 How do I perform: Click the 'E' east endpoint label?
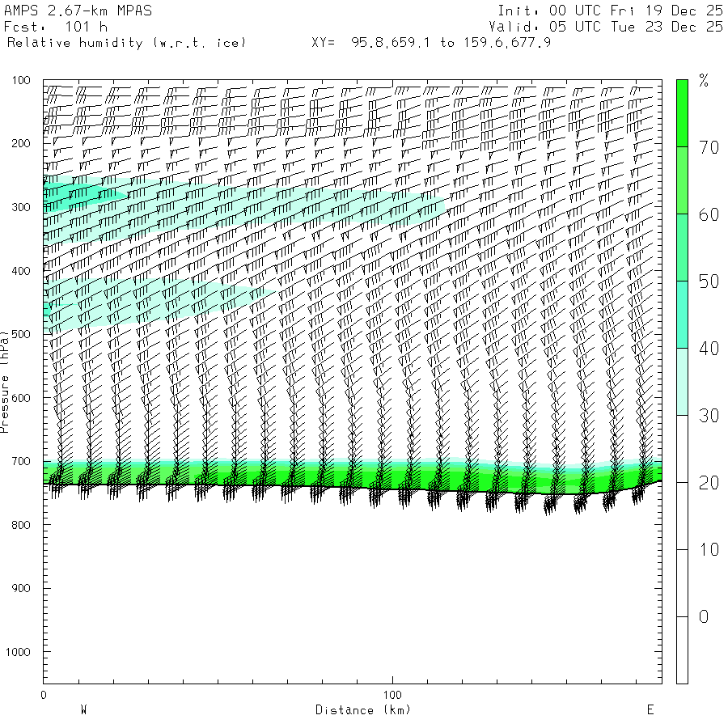pos(650,710)
